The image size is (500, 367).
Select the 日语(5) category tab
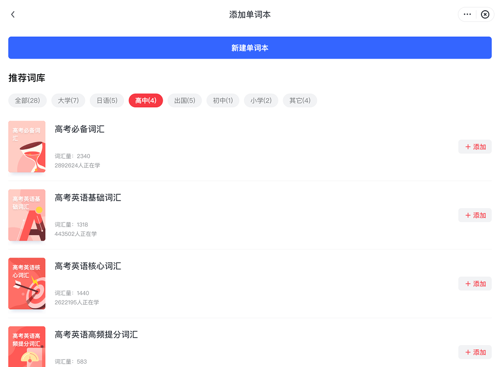(x=107, y=100)
